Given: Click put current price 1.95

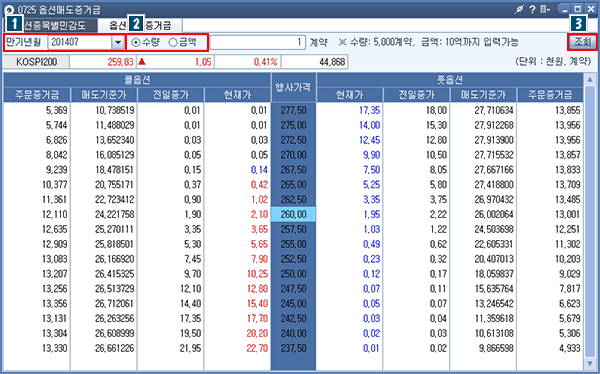Looking at the screenshot, I should click(372, 214).
